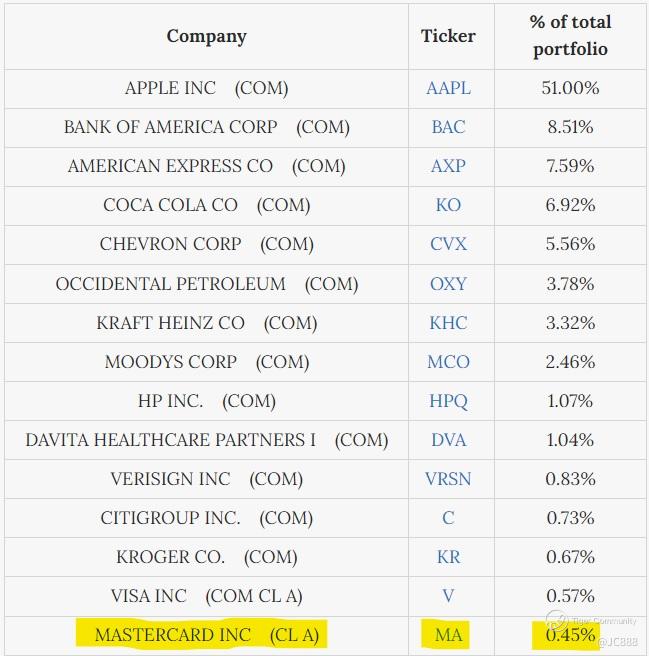
Task: Open the CVX ticker link
Action: click(x=448, y=244)
